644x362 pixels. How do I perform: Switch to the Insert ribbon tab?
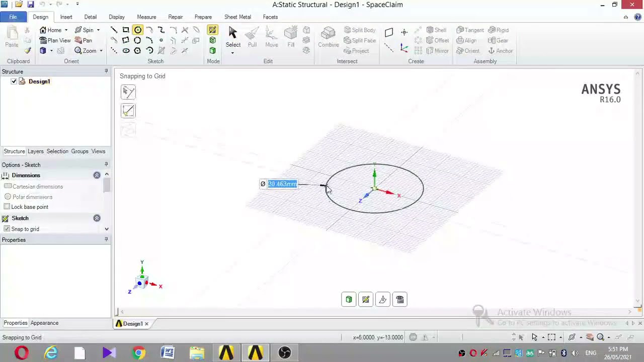(x=66, y=17)
